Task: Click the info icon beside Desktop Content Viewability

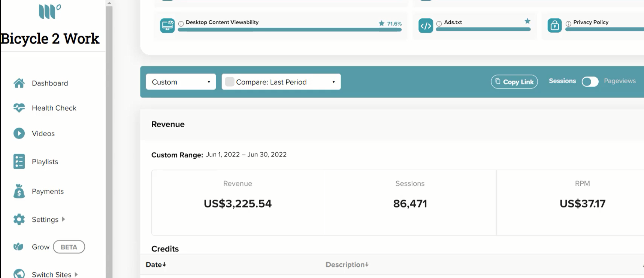Action: pyautogui.click(x=181, y=24)
